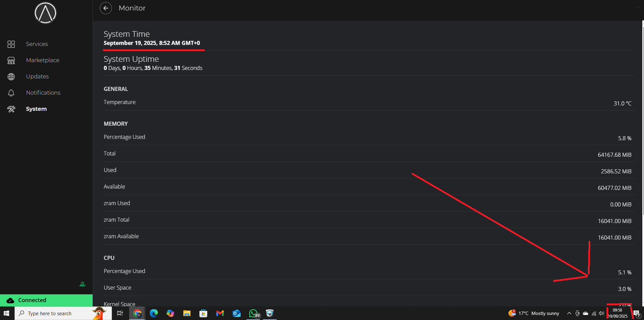Select the Notifications menu entry
Viewport: 644px width, 320px height.
[43, 93]
